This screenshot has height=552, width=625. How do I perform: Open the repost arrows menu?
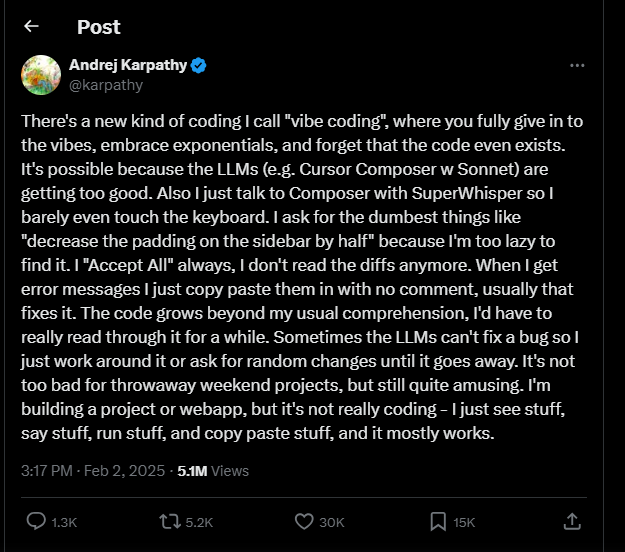(169, 521)
